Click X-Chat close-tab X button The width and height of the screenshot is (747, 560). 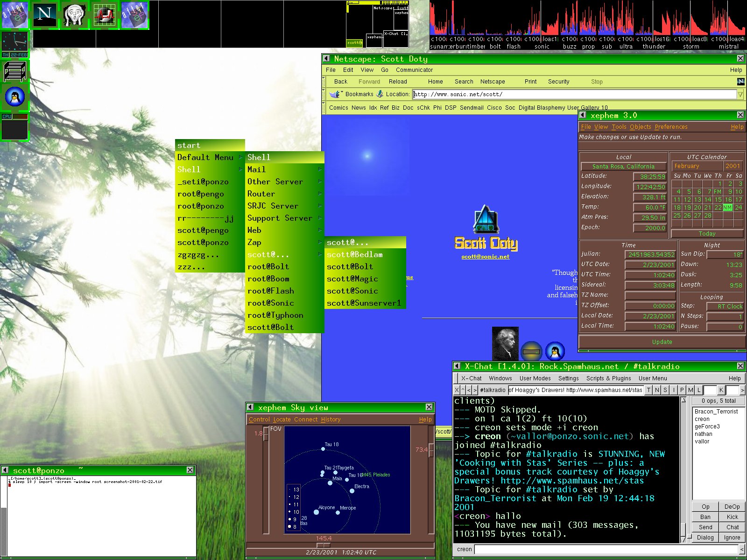(457, 390)
